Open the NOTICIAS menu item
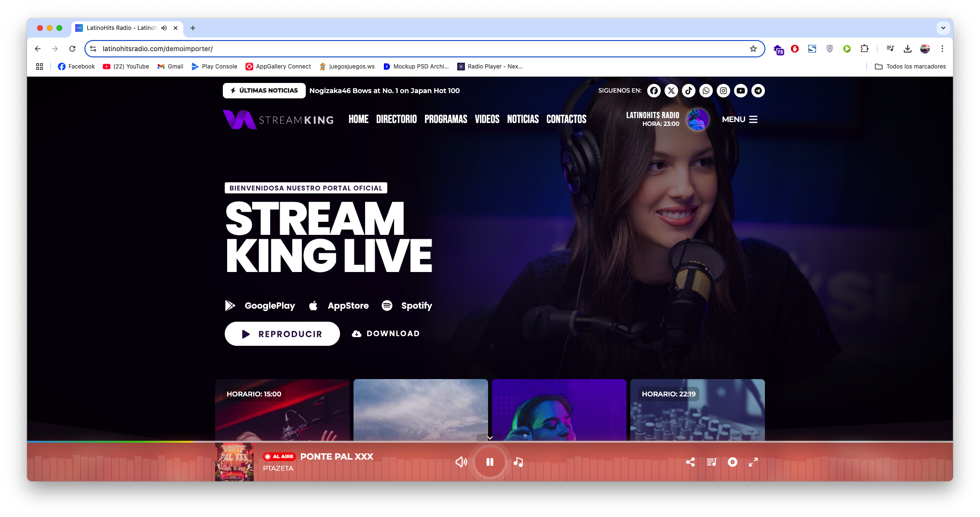Screen dimensions: 980x517 point(522,119)
